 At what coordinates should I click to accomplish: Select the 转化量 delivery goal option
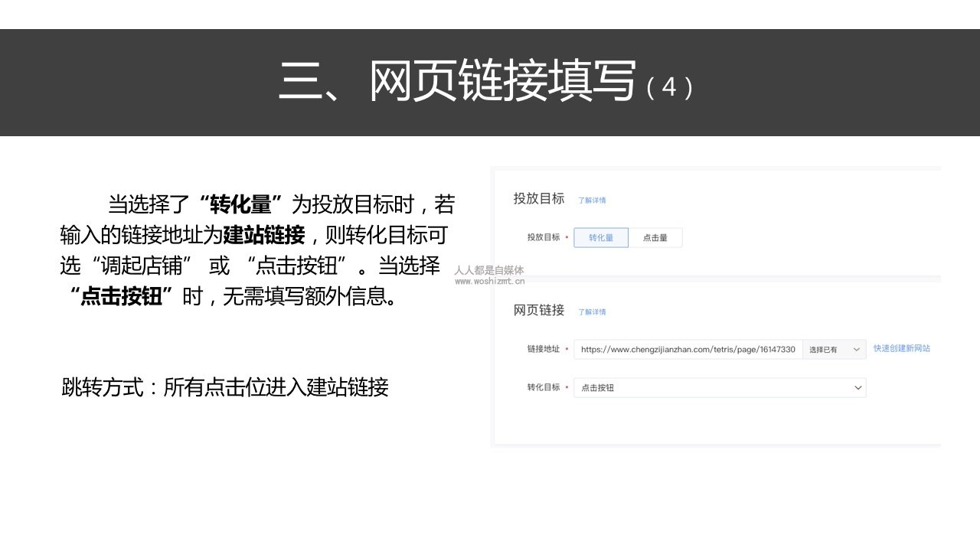click(x=601, y=238)
